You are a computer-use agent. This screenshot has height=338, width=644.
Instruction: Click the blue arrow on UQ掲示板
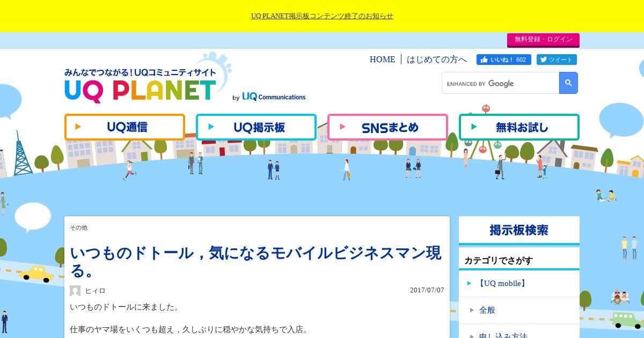[x=211, y=127]
